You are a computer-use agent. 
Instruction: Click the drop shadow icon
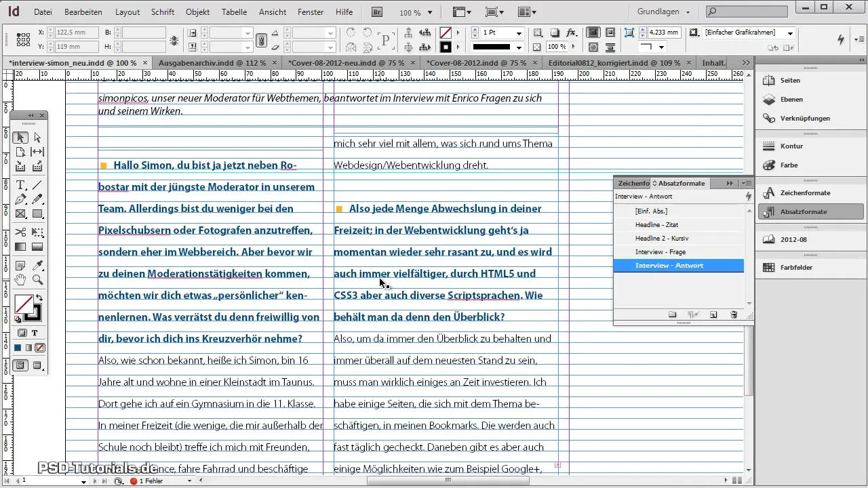click(555, 33)
